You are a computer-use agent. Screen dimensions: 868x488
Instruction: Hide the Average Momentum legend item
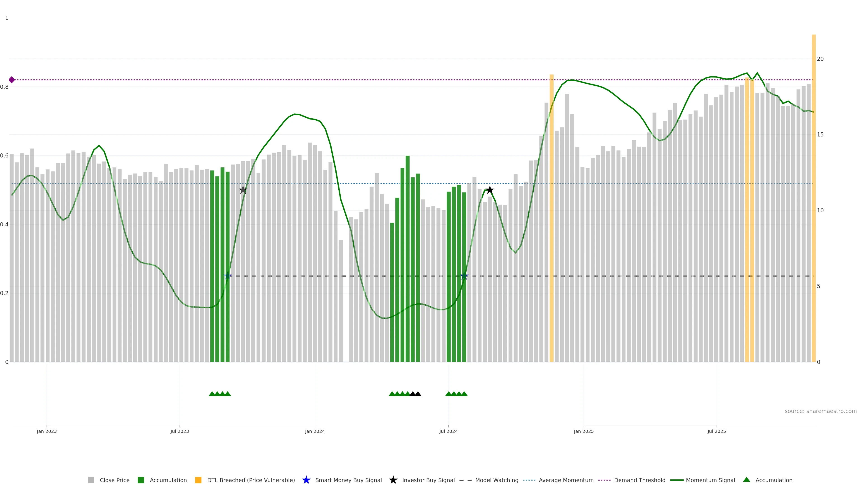[566, 480]
